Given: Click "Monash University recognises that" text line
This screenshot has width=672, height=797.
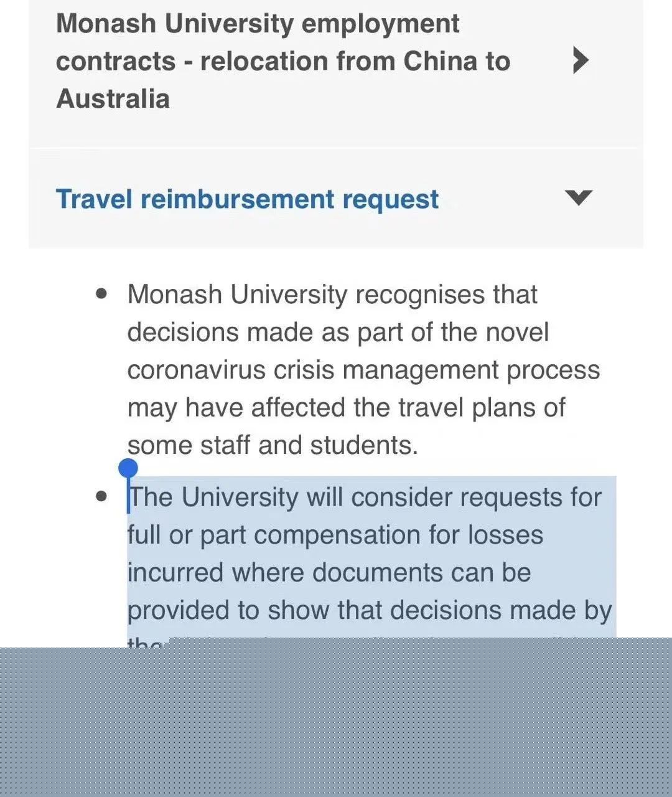Looking at the screenshot, I should coord(332,295).
